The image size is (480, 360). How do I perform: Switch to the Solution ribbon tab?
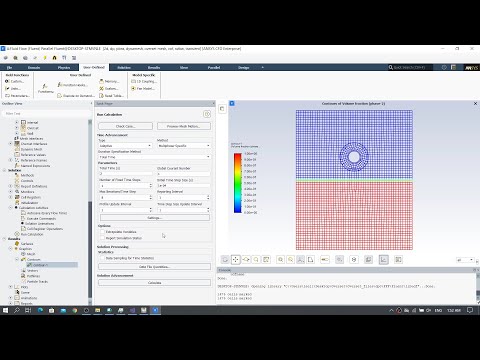(x=124, y=67)
